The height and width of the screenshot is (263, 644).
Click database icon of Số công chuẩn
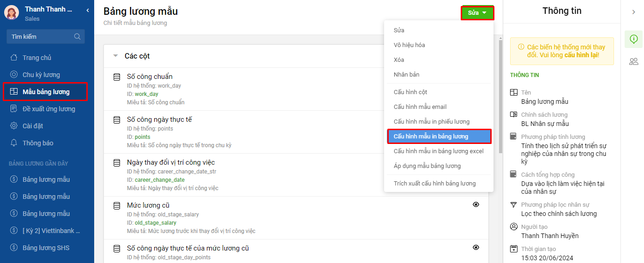117,77
